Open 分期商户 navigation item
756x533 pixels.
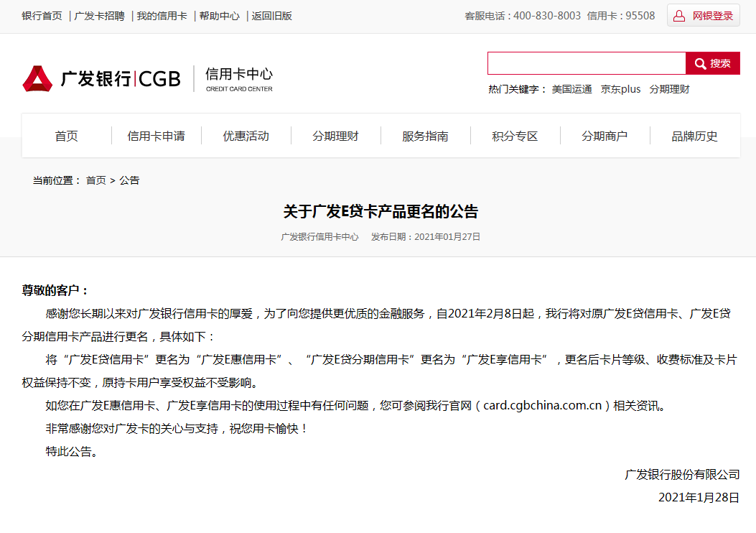(605, 136)
